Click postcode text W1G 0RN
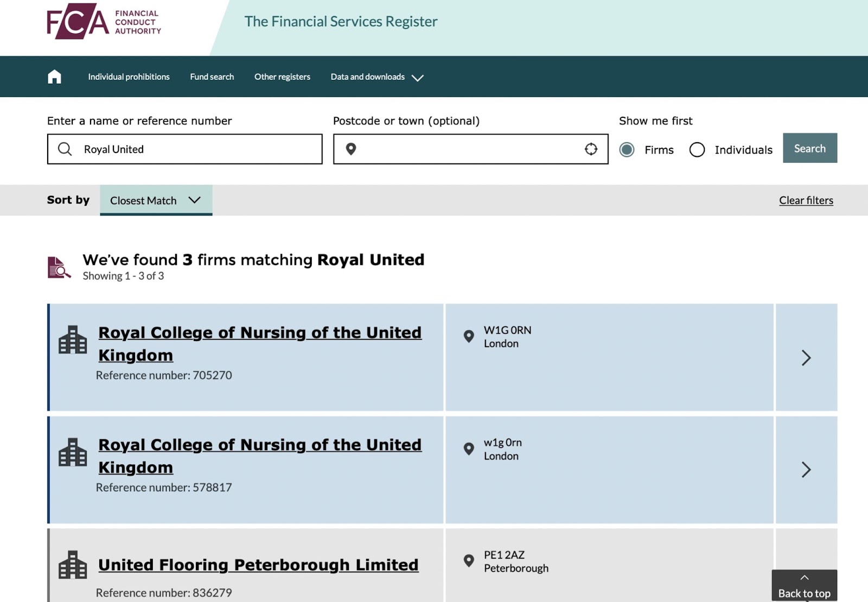 click(x=507, y=330)
